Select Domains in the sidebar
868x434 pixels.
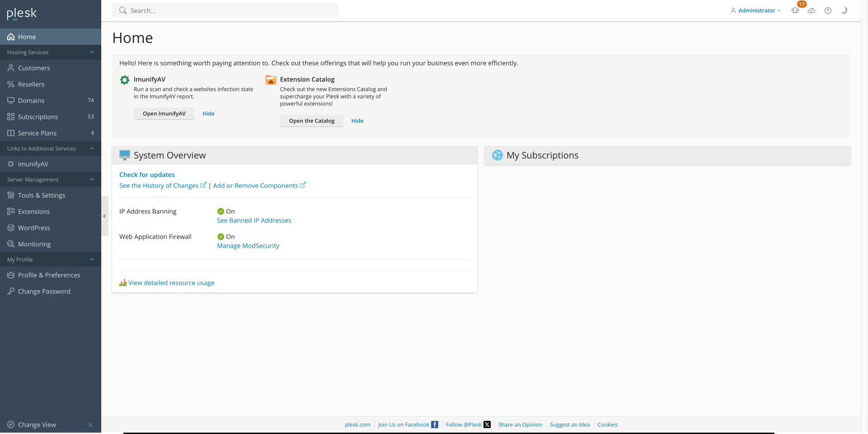click(x=31, y=100)
